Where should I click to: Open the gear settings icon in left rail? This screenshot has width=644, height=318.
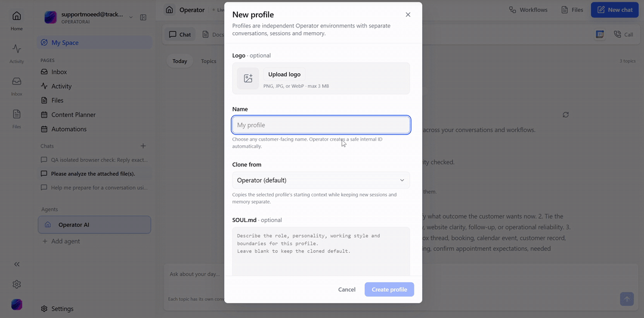pyautogui.click(x=17, y=284)
